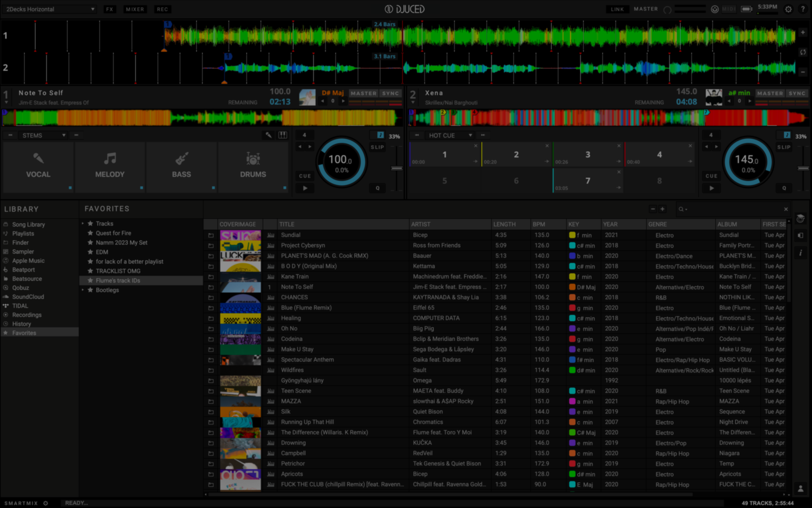The height and width of the screenshot is (508, 812).
Task: Click the help question mark icon
Action: pyautogui.click(x=804, y=9)
